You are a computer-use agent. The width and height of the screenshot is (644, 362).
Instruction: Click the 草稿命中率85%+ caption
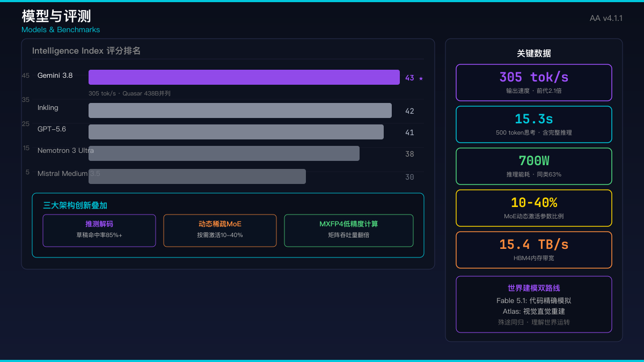pyautogui.click(x=99, y=235)
